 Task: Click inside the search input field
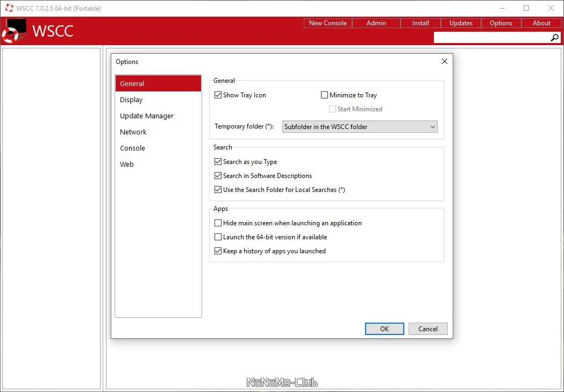(x=489, y=37)
